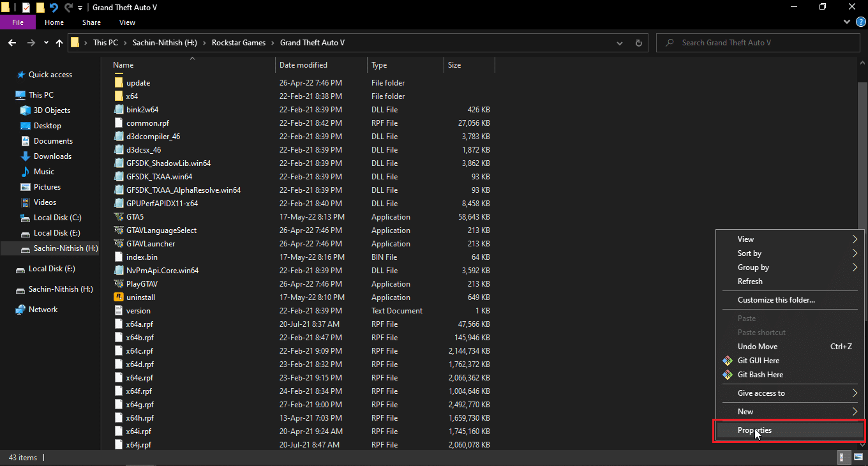The image size is (868, 466).
Task: Select the PlayGTAV application icon
Action: (118, 284)
